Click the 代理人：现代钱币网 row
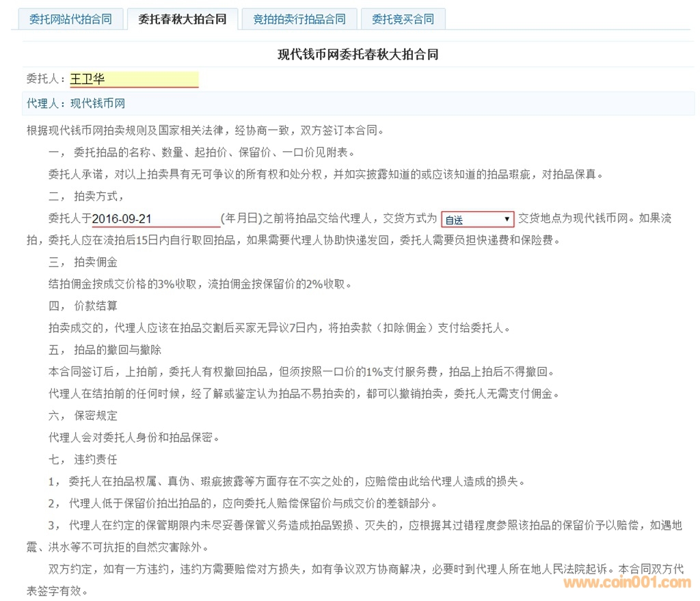 click(x=76, y=104)
